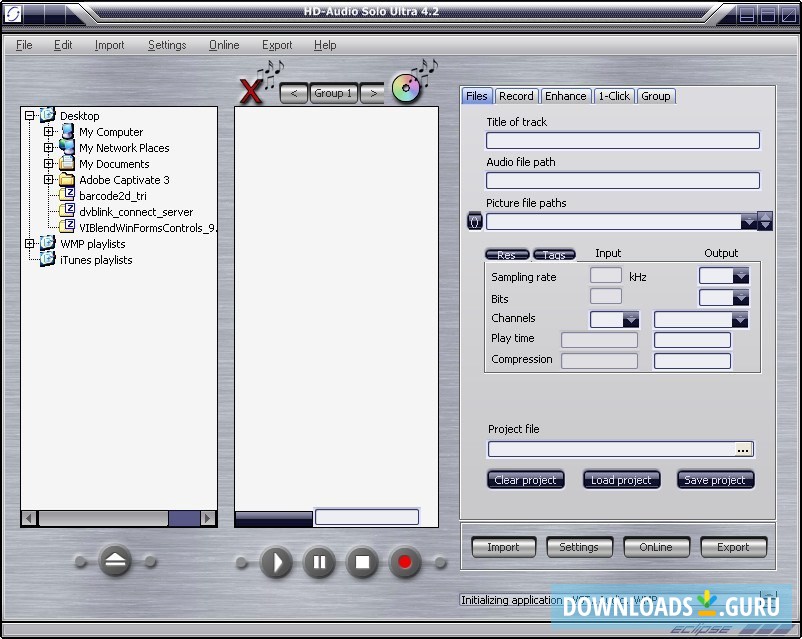
Task: Click the Title of track field
Action: point(622,140)
